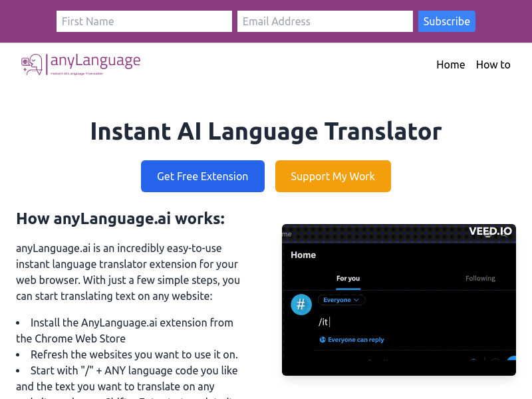Click the Get Free Extension button
The width and height of the screenshot is (532, 399).
(203, 176)
